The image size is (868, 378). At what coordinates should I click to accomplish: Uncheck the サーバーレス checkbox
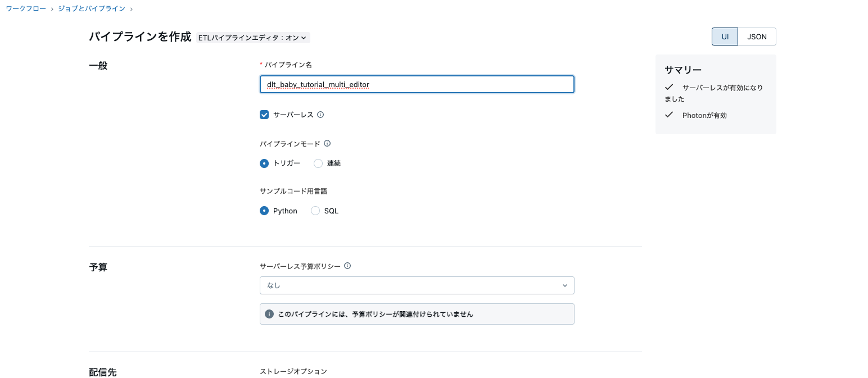click(x=264, y=115)
